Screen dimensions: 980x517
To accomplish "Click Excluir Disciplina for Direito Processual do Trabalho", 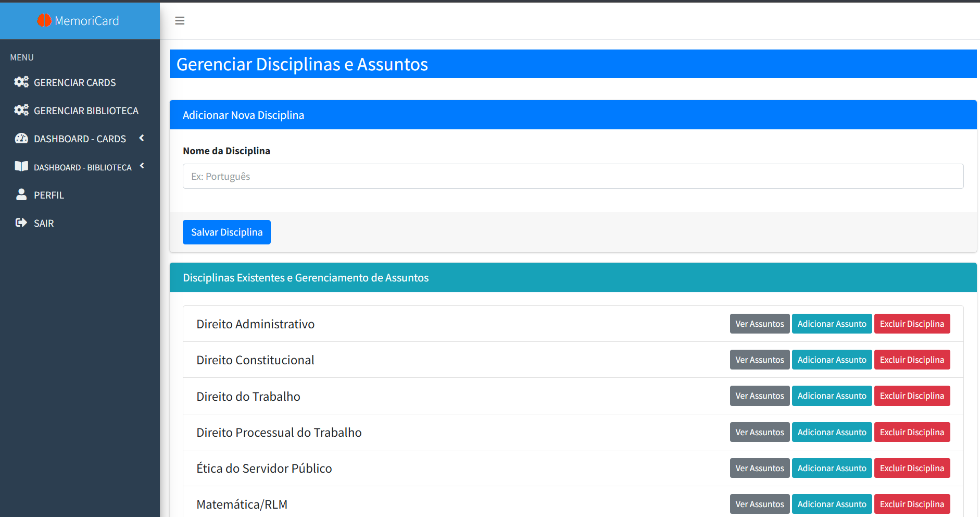I will (x=912, y=432).
